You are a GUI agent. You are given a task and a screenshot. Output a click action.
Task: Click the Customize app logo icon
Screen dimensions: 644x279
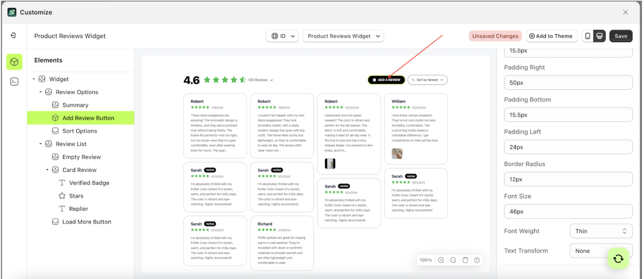pyautogui.click(x=12, y=12)
